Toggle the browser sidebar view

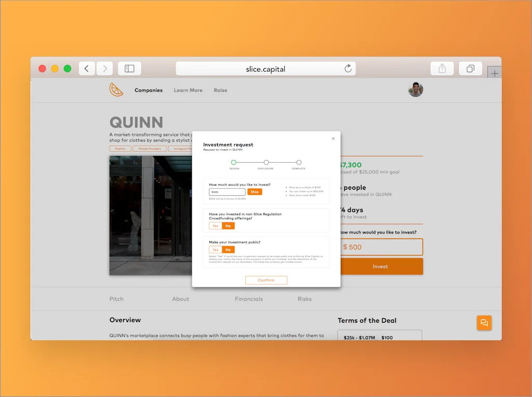[129, 68]
